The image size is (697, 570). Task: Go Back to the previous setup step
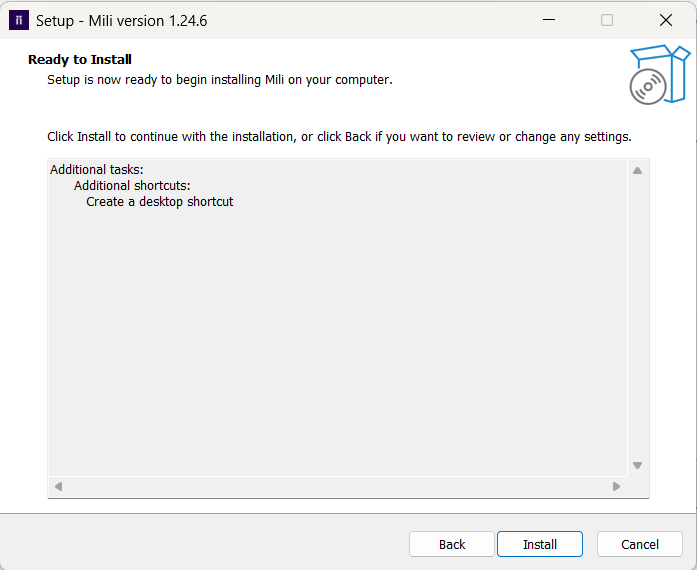[x=452, y=544]
